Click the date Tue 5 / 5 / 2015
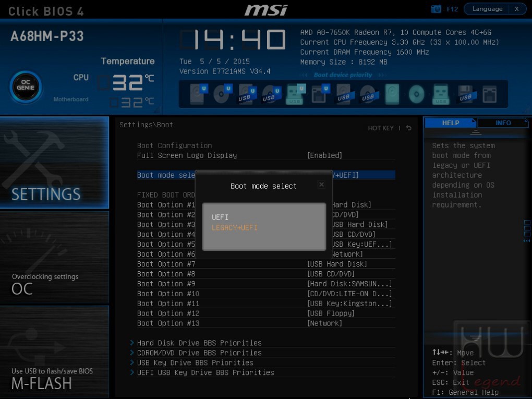The image size is (532, 399). point(214,62)
